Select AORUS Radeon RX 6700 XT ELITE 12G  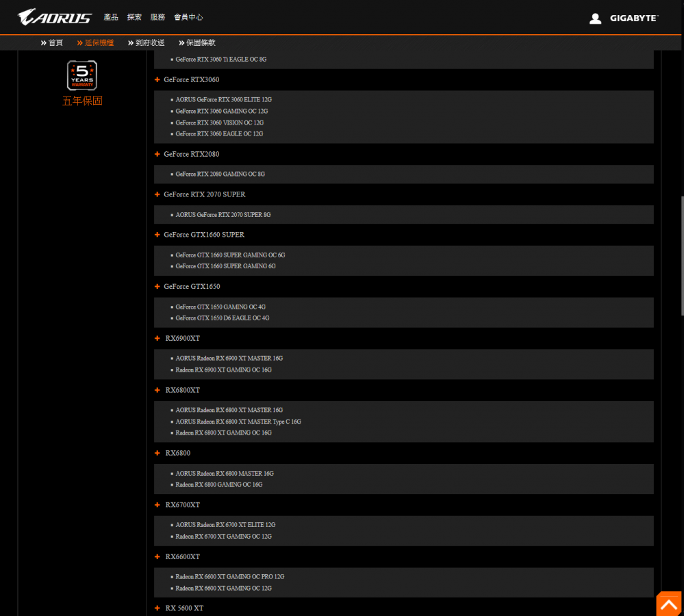(225, 525)
